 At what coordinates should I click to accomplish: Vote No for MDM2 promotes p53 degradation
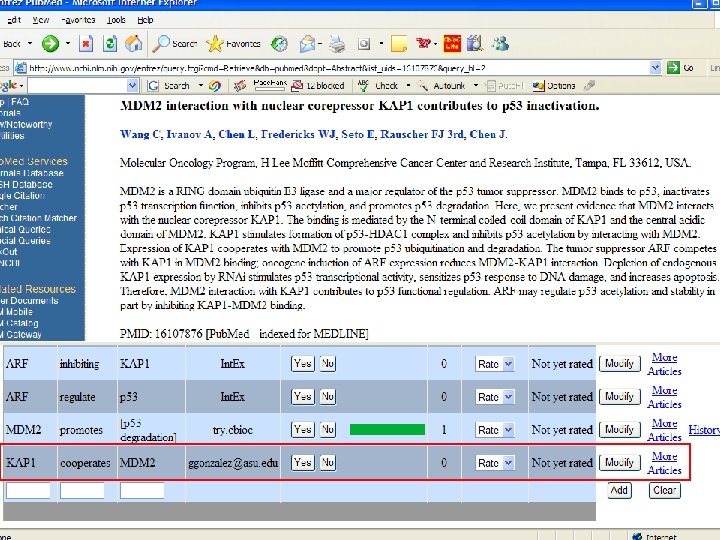click(x=327, y=430)
